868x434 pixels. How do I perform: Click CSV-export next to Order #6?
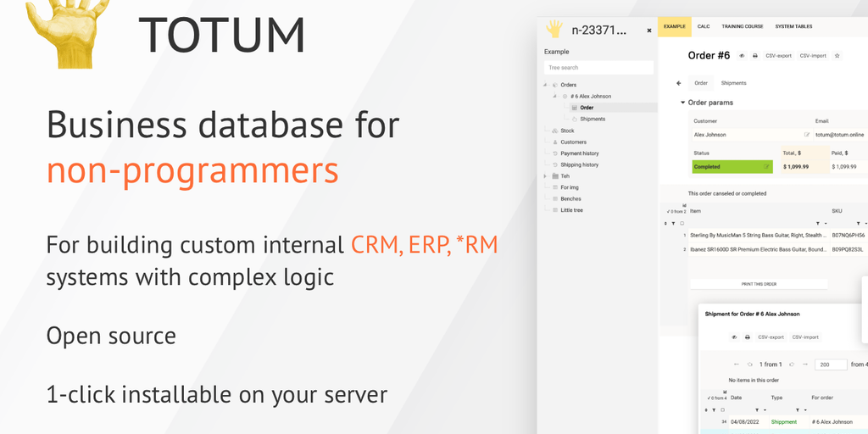coord(778,56)
